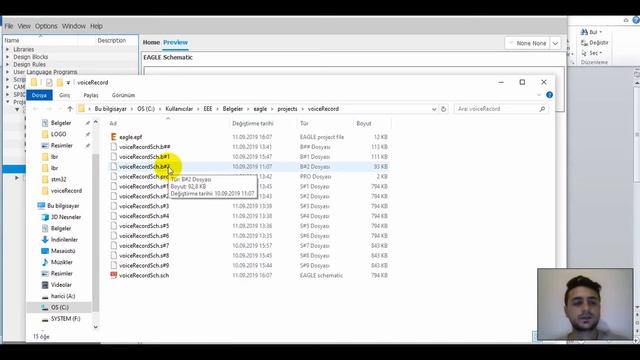Open EAGLE File menu
Image resolution: width=640 pixels, height=360 pixels.
[x=9, y=26]
